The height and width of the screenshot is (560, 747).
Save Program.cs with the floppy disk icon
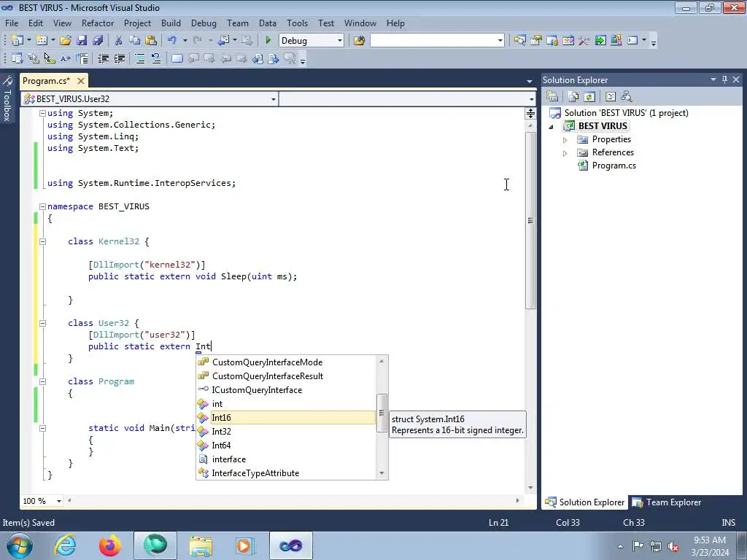[x=82, y=41]
